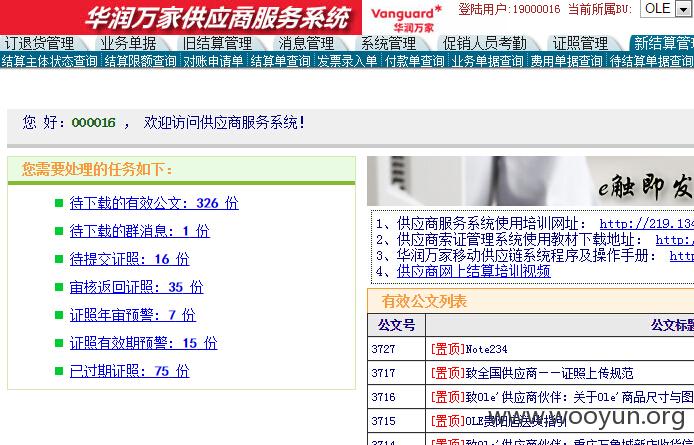Switch to 旧结算管理 tab
The height and width of the screenshot is (445, 694).
tap(217, 43)
